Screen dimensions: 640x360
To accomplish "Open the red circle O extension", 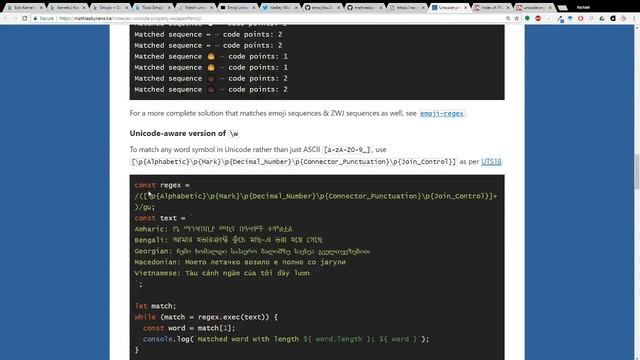I will [580, 18].
